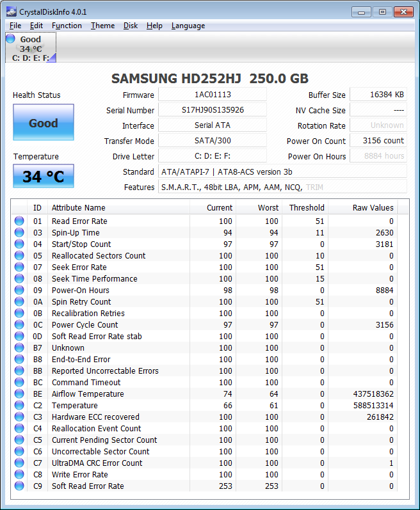The height and width of the screenshot is (510, 420).
Task: Click the Rotation Rate field Unknown
Action: (x=378, y=125)
